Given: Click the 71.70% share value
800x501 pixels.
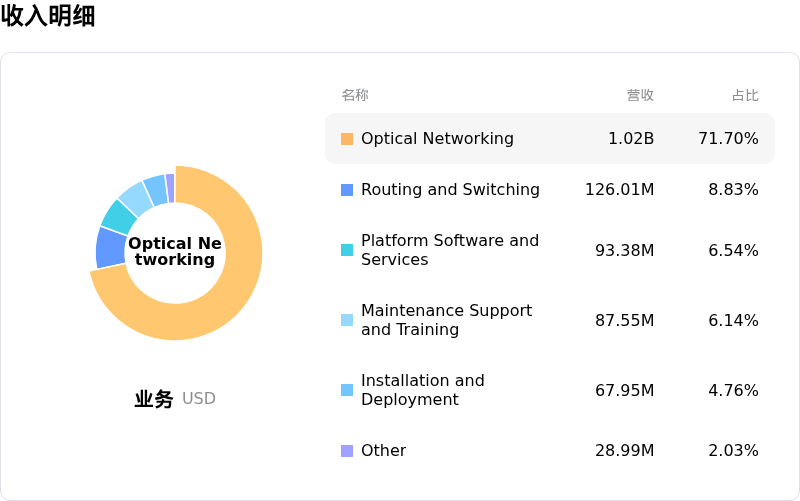Looking at the screenshot, I should (728, 138).
